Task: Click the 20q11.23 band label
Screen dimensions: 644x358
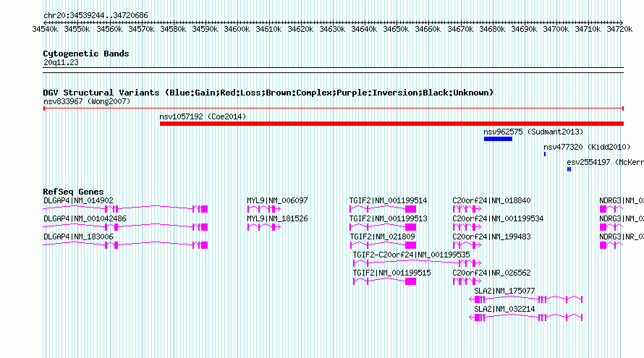Action: (x=61, y=62)
